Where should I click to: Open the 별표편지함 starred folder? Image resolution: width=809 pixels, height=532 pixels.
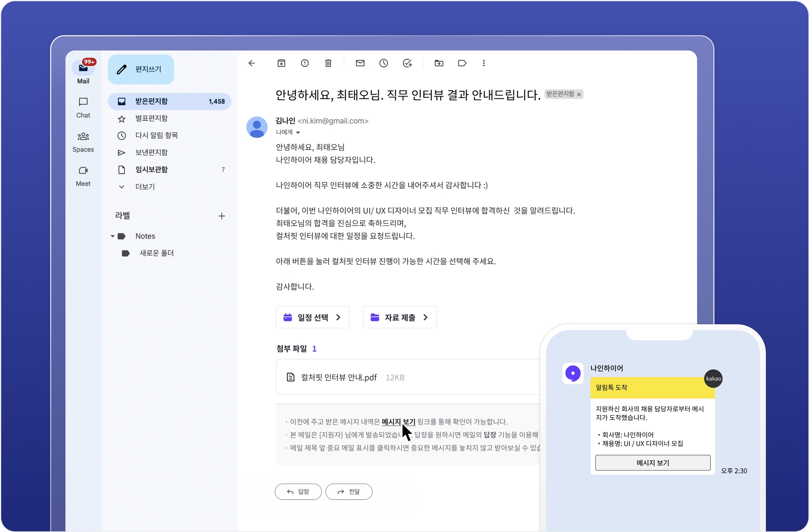click(151, 118)
